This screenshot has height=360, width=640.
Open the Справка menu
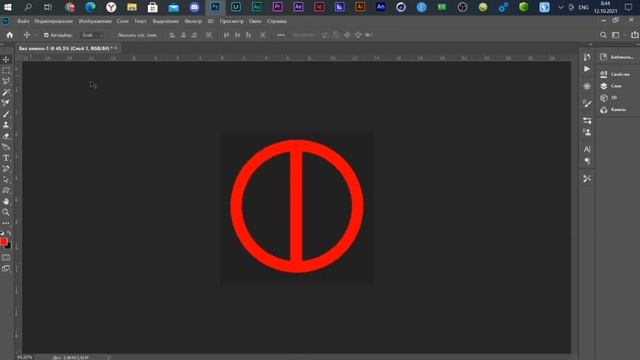click(x=277, y=21)
